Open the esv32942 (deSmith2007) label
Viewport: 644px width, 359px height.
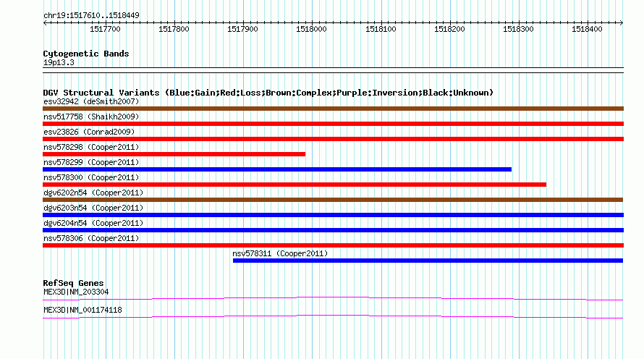[91, 101]
